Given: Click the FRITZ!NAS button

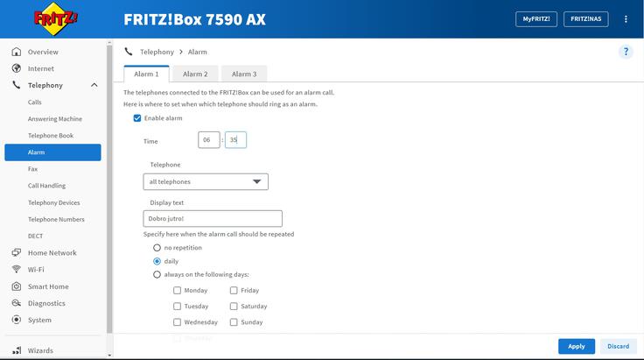Looking at the screenshot, I should coord(585,19).
